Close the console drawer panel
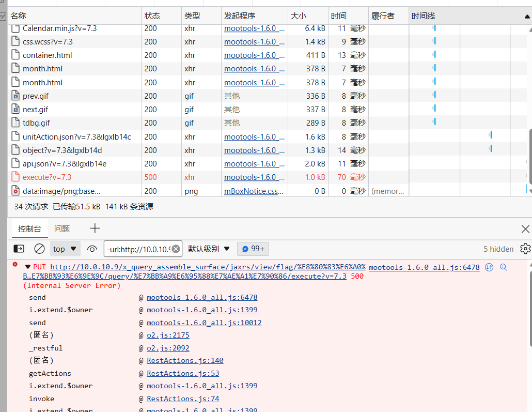The image size is (532, 412). click(525, 229)
